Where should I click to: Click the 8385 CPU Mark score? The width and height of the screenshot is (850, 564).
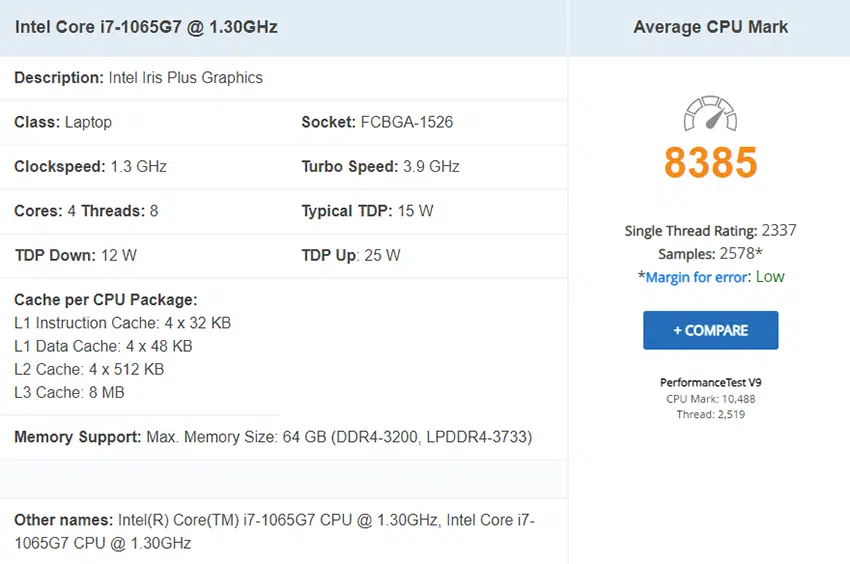(x=710, y=162)
